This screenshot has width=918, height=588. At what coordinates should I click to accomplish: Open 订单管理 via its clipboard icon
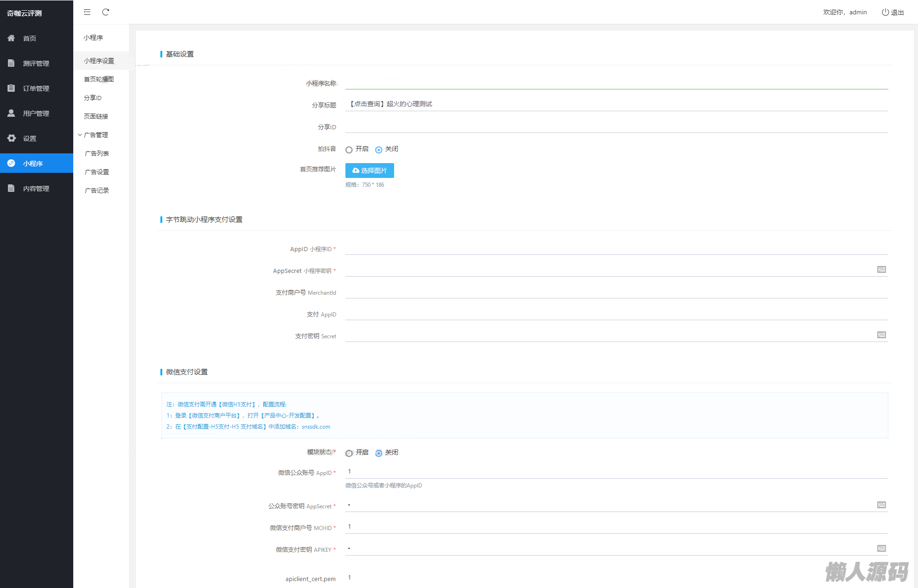tap(12, 88)
